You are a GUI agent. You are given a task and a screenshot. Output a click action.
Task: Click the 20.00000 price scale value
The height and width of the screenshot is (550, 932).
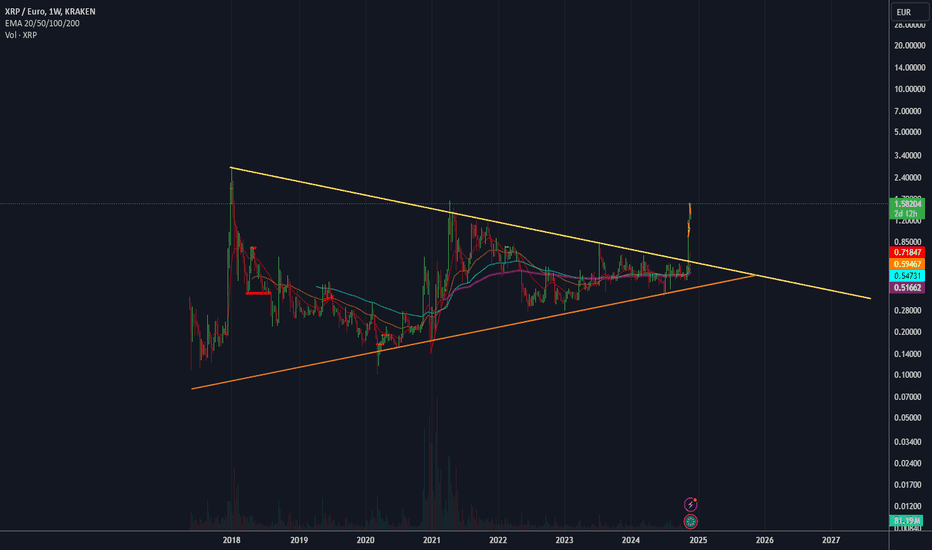tap(909, 46)
